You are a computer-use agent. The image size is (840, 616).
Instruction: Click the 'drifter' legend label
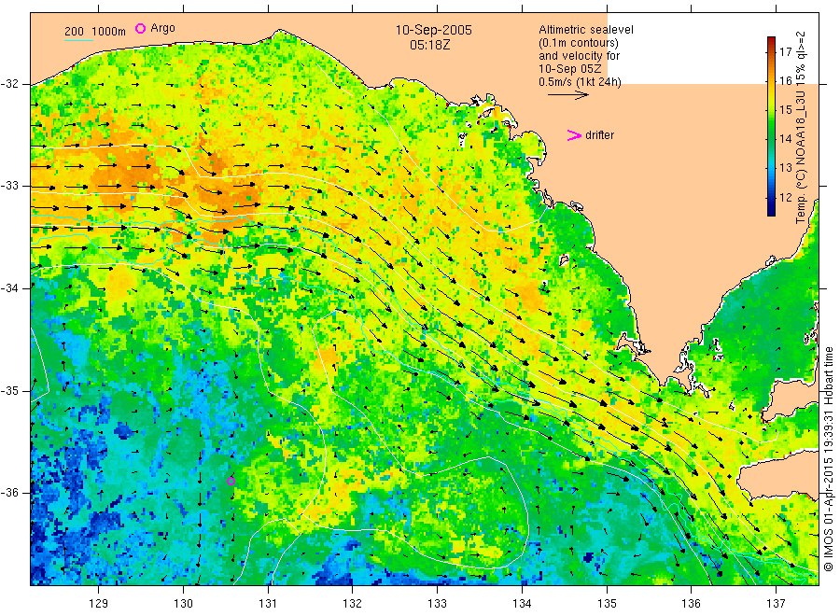click(599, 135)
